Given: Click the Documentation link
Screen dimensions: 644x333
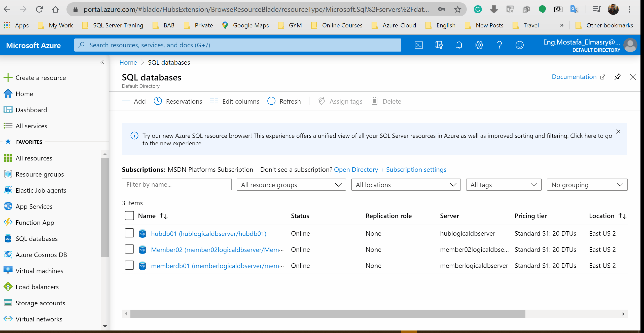Looking at the screenshot, I should [574, 77].
